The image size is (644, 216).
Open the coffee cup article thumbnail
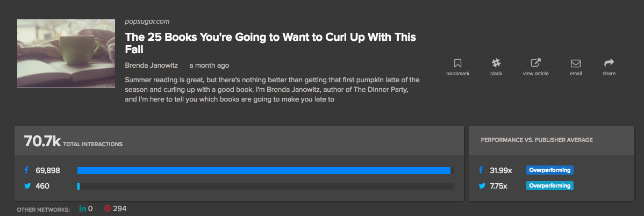(66, 53)
